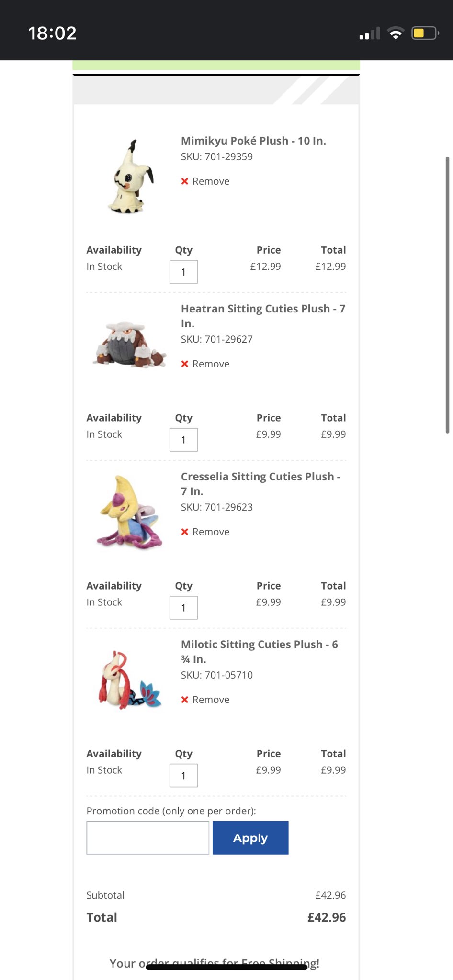Image resolution: width=453 pixels, height=980 pixels.
Task: Focus the promotion code text box
Action: coord(148,838)
